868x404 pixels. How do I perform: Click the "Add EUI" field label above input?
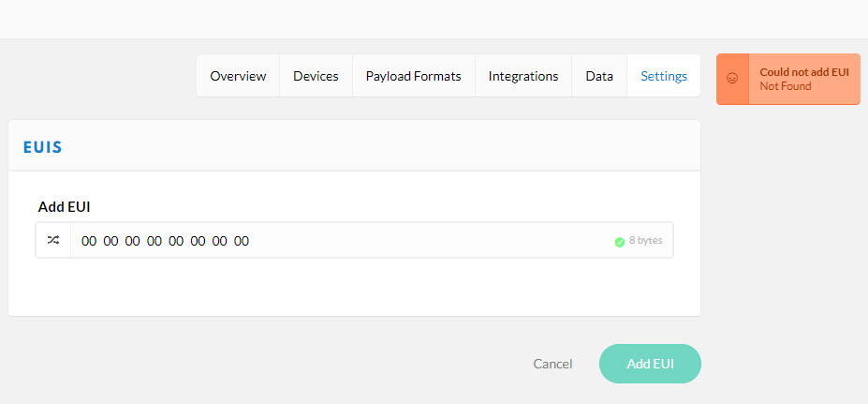65,207
